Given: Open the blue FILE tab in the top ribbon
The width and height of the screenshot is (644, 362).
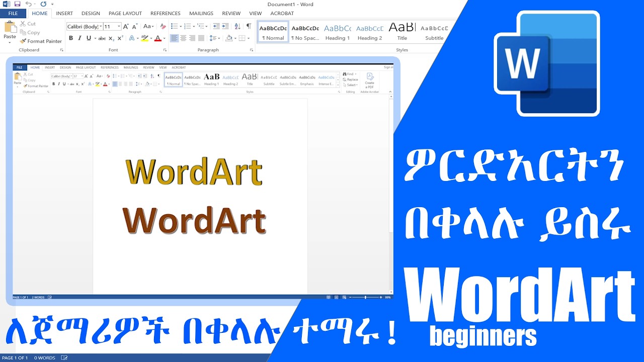Looking at the screenshot, I should (x=13, y=14).
